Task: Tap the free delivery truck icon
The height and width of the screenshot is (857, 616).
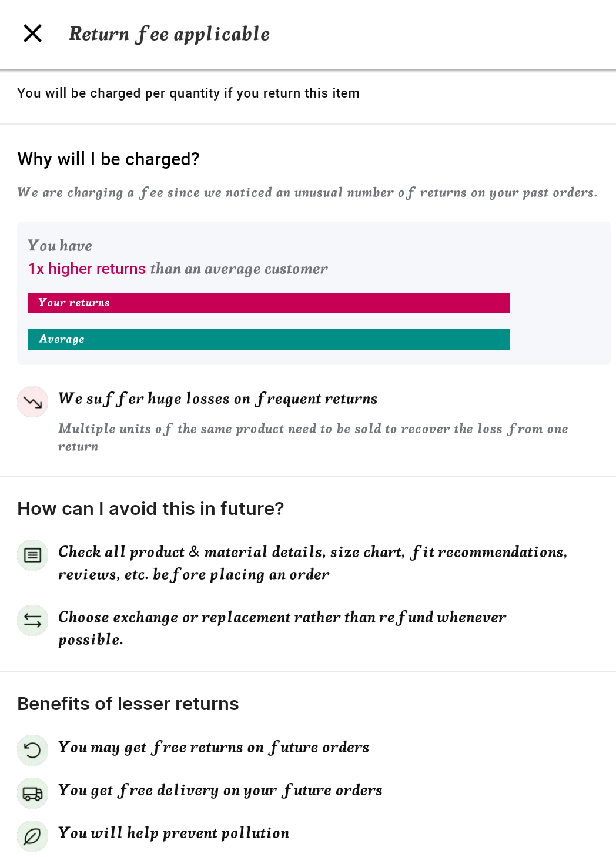Action: pos(32,794)
